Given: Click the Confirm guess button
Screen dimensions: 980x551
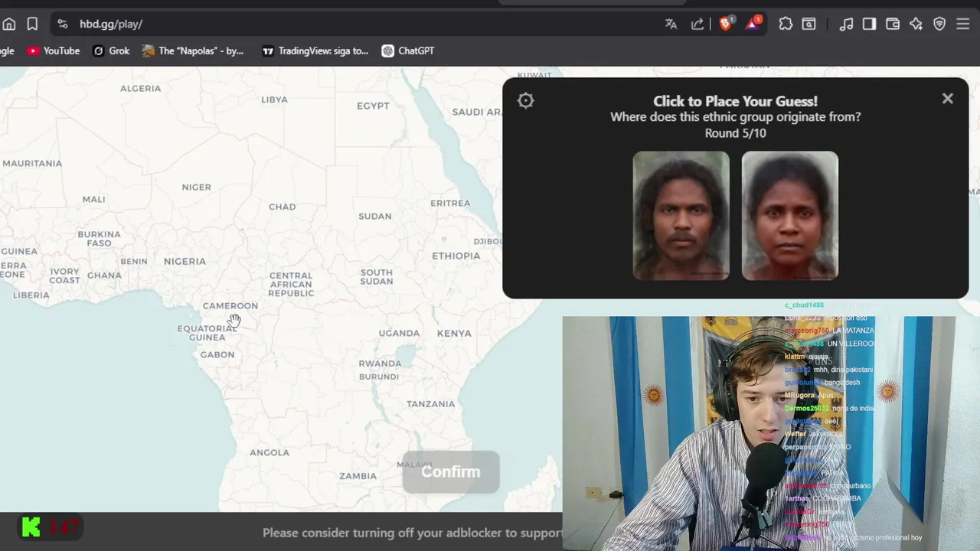Looking at the screenshot, I should pyautogui.click(x=451, y=471).
